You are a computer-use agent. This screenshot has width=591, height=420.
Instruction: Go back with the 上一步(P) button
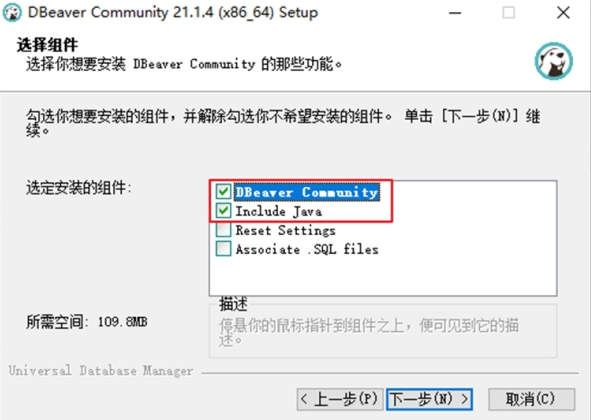[x=340, y=399]
